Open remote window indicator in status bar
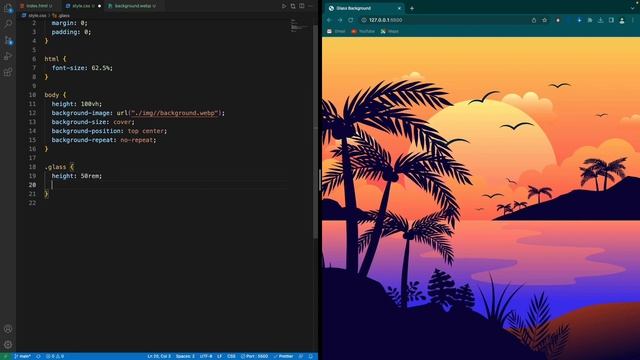This screenshot has width=640, height=360. coord(5,356)
